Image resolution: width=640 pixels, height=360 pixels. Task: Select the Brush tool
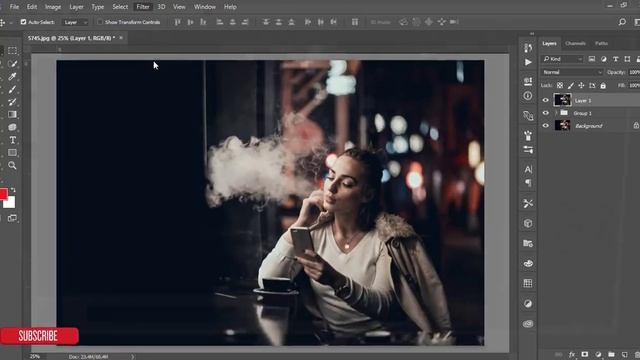coord(12,89)
